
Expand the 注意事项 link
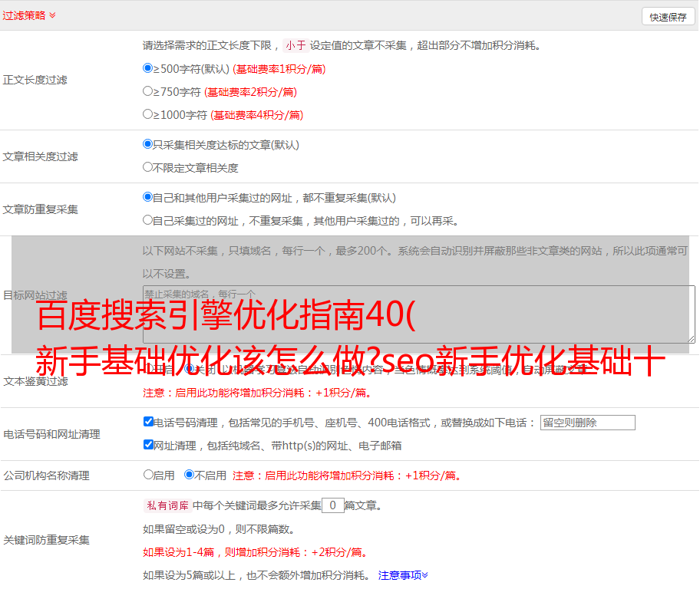tap(403, 574)
